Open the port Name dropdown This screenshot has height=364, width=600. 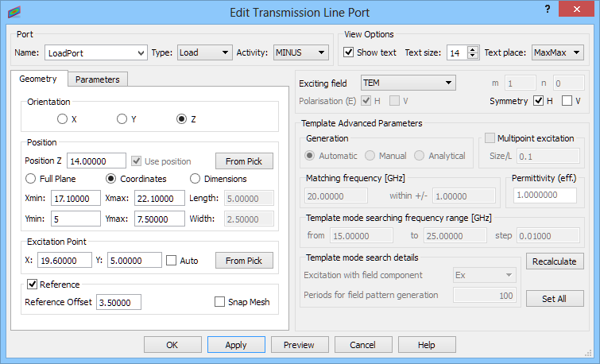(x=95, y=52)
